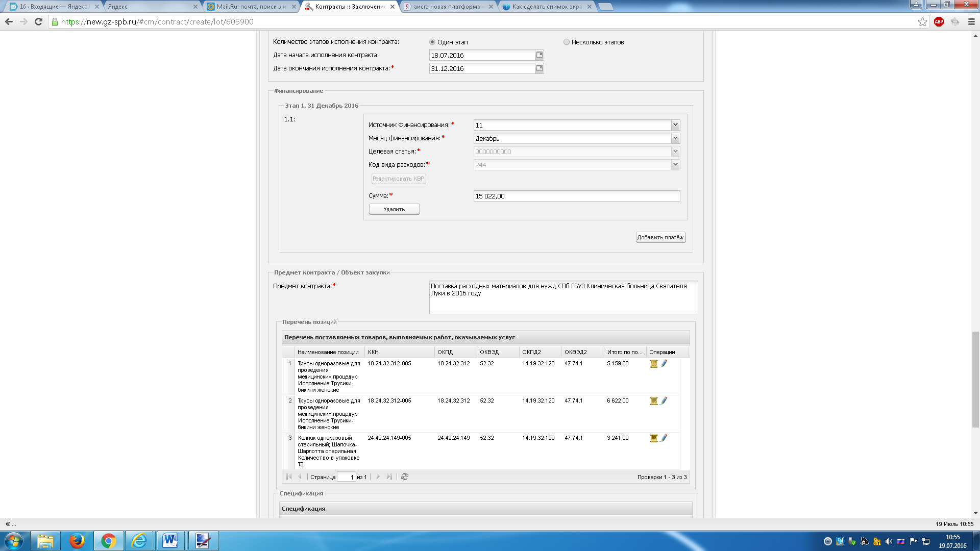This screenshot has height=551, width=980.
Task: Open the scroll details icon for row 2
Action: click(x=653, y=401)
